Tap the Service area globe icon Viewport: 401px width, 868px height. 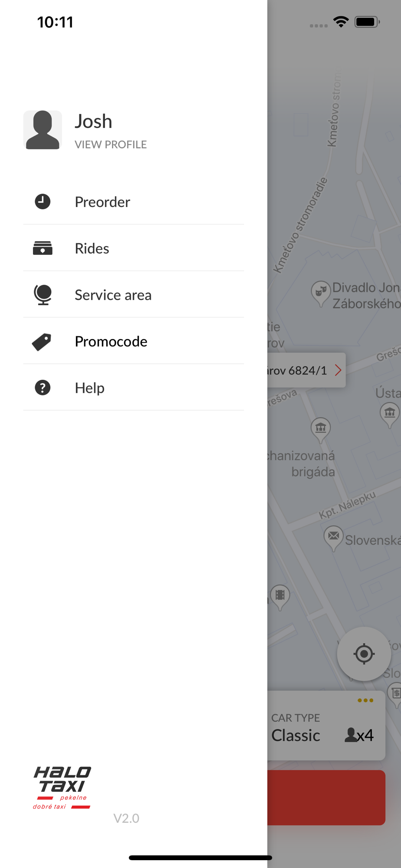click(43, 295)
